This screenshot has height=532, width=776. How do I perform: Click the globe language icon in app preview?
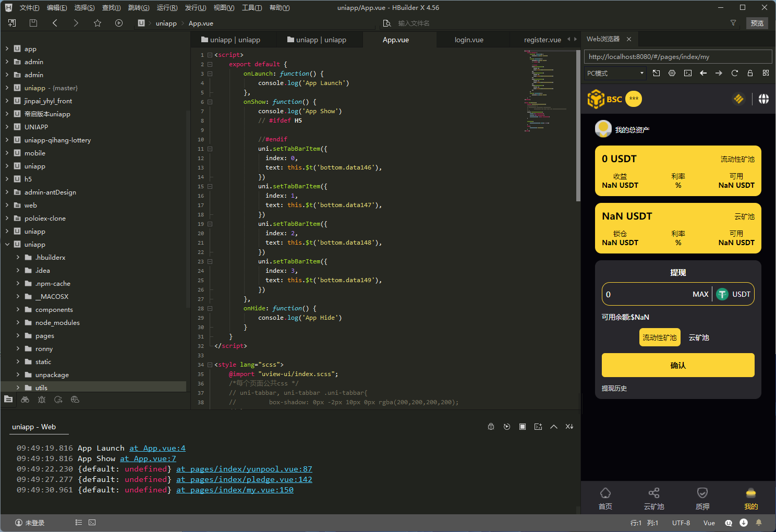(763, 99)
